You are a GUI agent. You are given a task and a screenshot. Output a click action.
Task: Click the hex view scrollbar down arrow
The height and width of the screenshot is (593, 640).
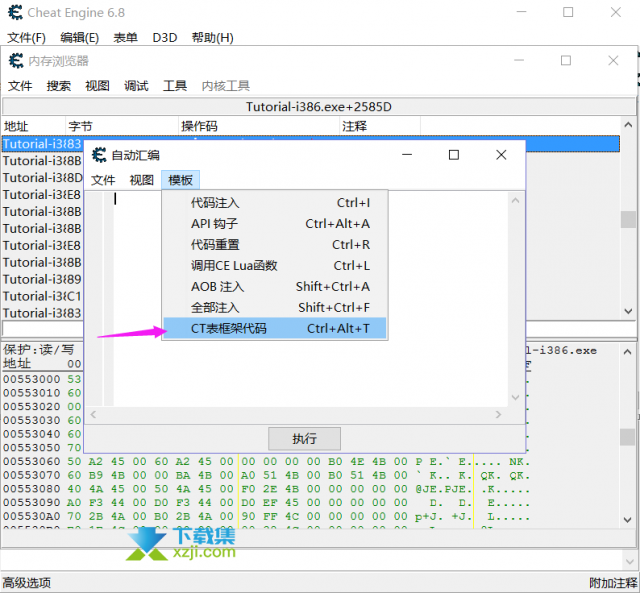(628, 520)
